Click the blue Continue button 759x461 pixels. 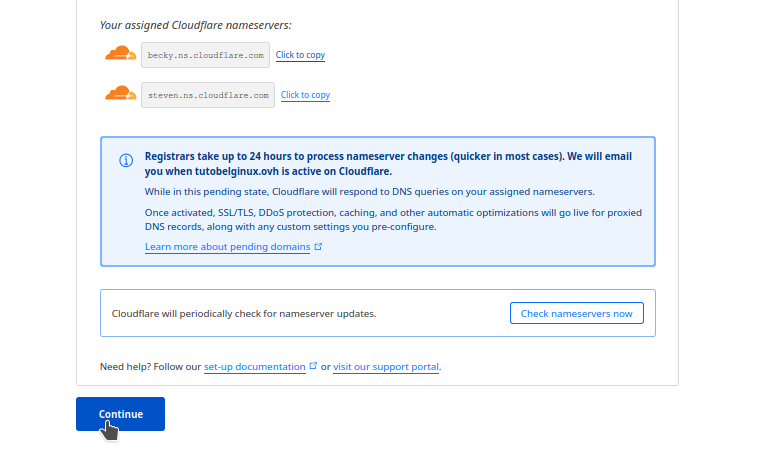tap(121, 414)
